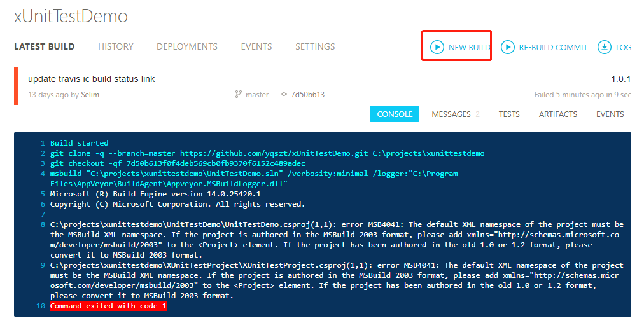Open the Latest Build tab
644x323 pixels.
click(45, 46)
